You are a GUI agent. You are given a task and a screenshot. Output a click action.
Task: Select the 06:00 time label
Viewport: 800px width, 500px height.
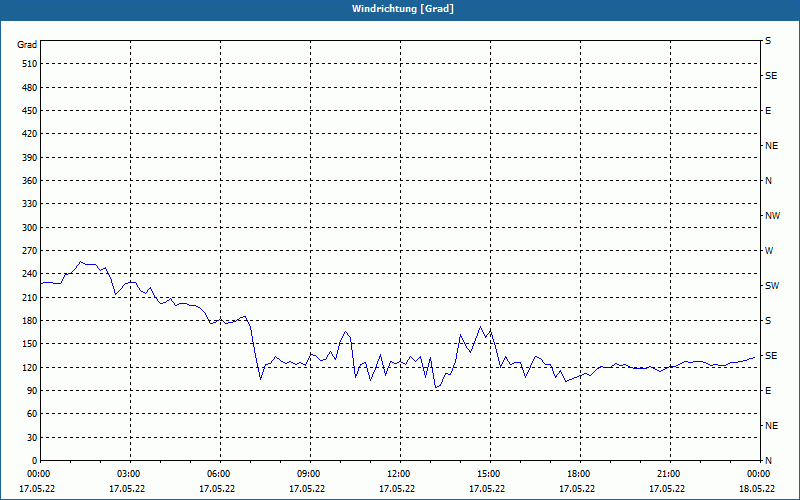[x=220, y=474]
